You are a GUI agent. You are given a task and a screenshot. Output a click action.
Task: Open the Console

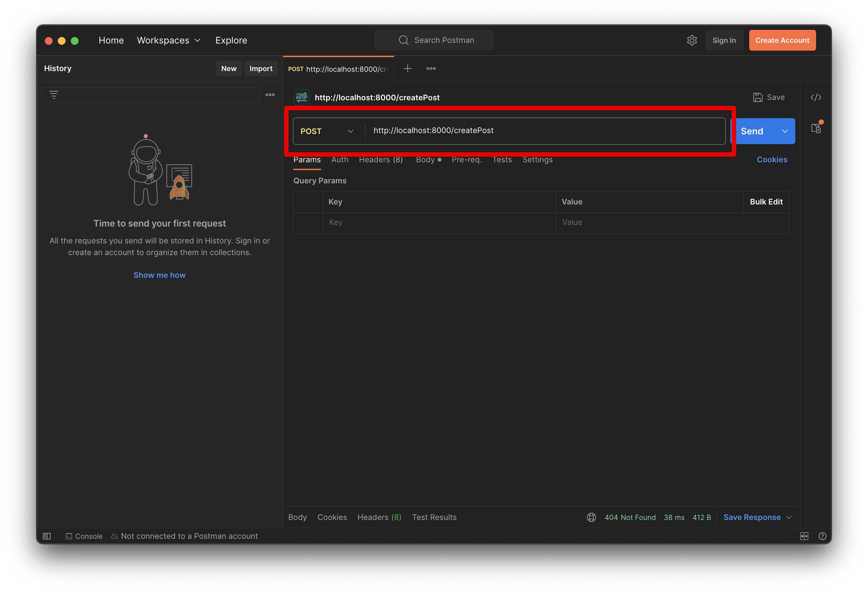84,536
